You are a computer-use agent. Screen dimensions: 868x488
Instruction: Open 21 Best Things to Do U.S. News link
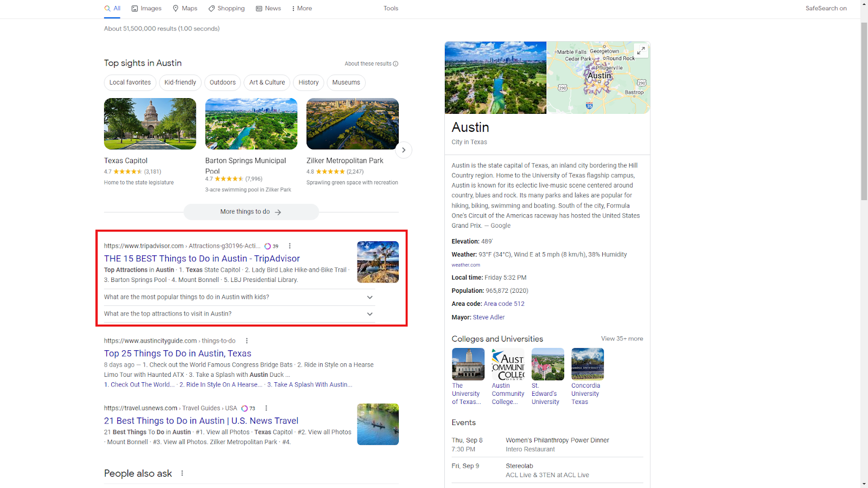[201, 421]
